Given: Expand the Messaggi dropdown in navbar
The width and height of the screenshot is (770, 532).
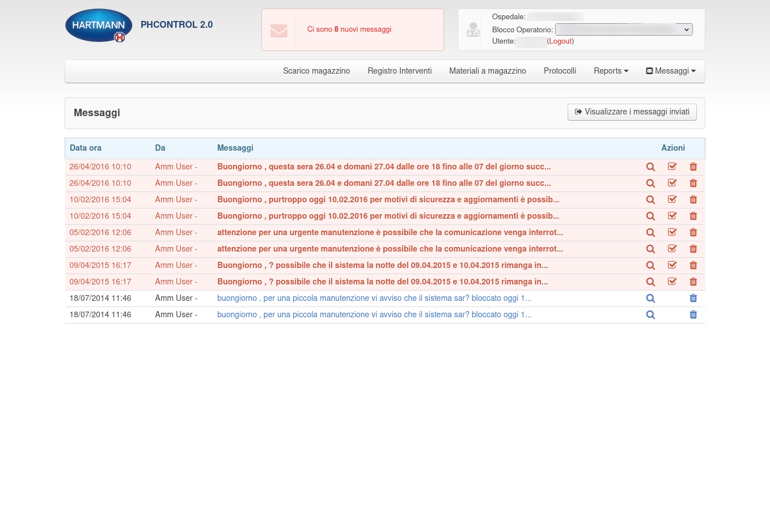Looking at the screenshot, I should coord(671,71).
